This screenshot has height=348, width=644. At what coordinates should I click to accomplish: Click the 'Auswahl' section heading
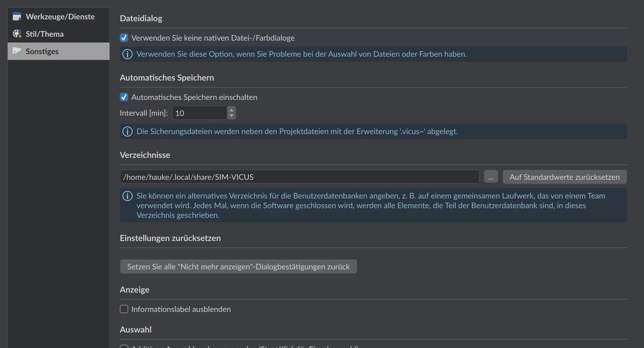click(136, 330)
